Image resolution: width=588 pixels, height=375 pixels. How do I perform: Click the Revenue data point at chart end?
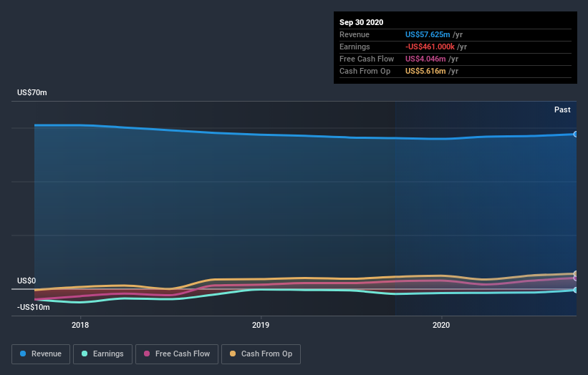[x=576, y=134]
